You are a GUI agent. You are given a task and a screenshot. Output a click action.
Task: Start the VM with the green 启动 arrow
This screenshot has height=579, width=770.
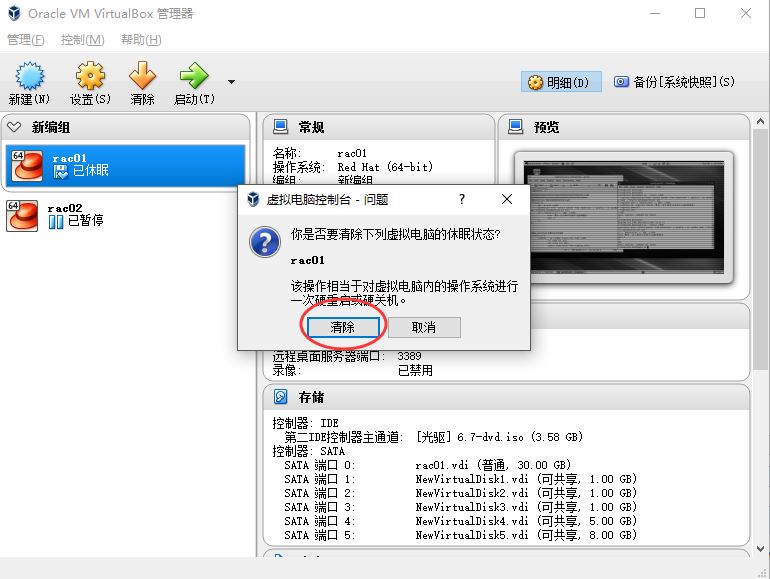[194, 76]
